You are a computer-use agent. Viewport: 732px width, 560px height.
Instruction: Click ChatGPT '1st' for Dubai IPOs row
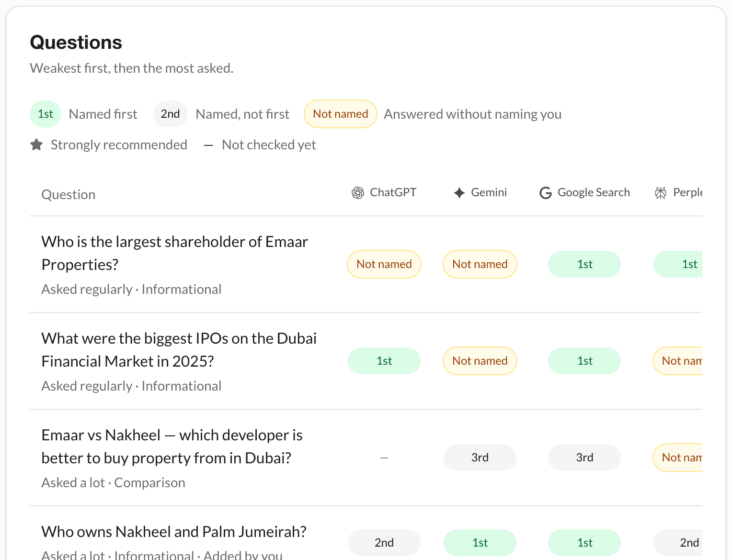384,361
